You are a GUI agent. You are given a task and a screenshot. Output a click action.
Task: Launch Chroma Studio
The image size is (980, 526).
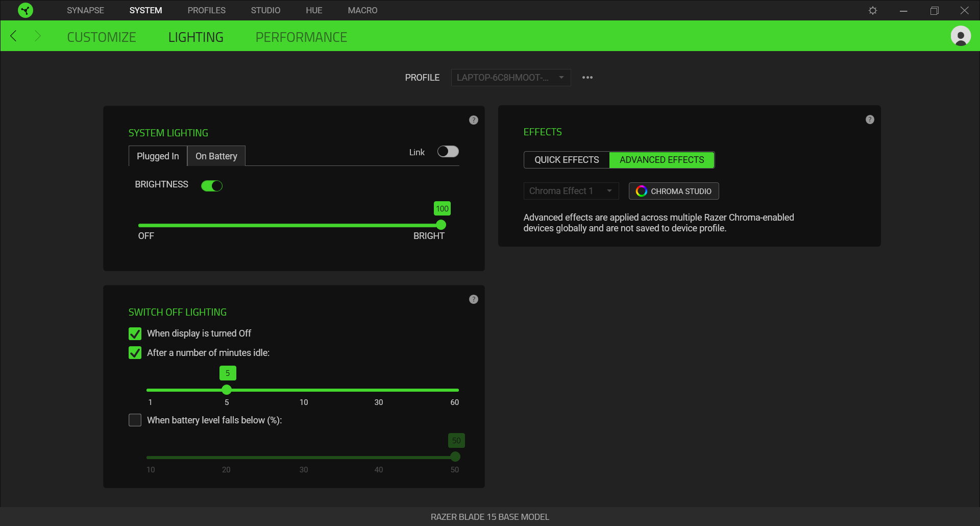coord(674,191)
